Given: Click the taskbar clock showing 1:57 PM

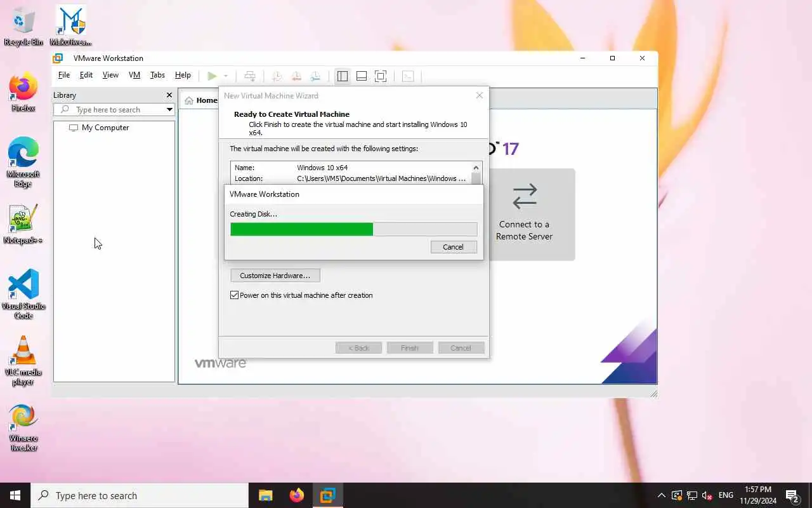Looking at the screenshot, I should (758, 495).
